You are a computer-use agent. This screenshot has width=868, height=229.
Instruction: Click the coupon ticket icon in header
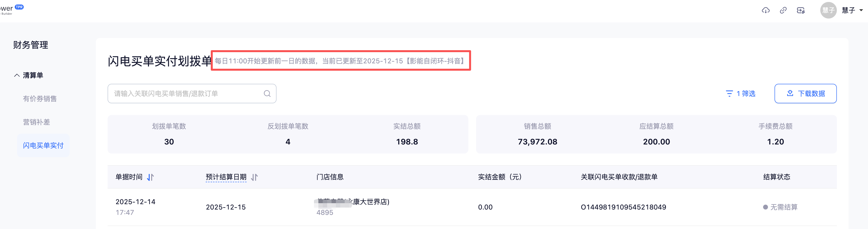[801, 10]
